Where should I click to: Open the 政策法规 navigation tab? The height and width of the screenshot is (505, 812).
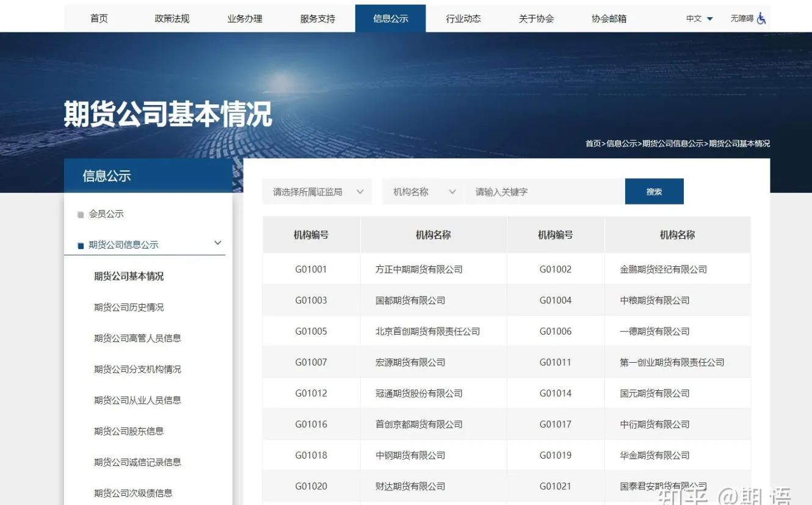(172, 18)
